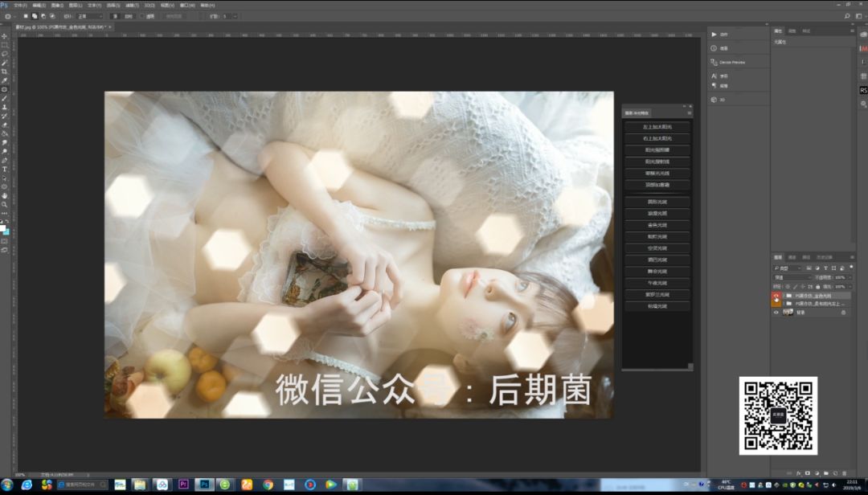868x495 pixels.
Task: Open the Info panel icon
Action: point(714,48)
